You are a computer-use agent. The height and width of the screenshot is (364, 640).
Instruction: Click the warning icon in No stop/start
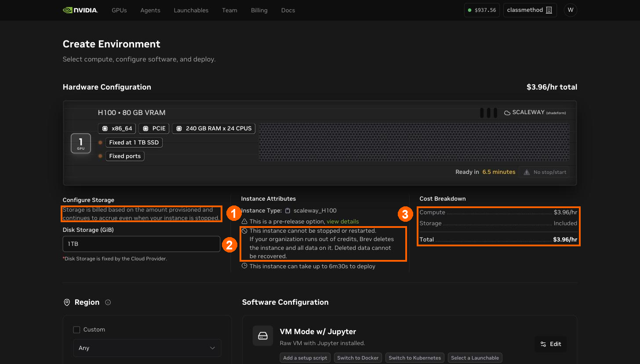(527, 172)
